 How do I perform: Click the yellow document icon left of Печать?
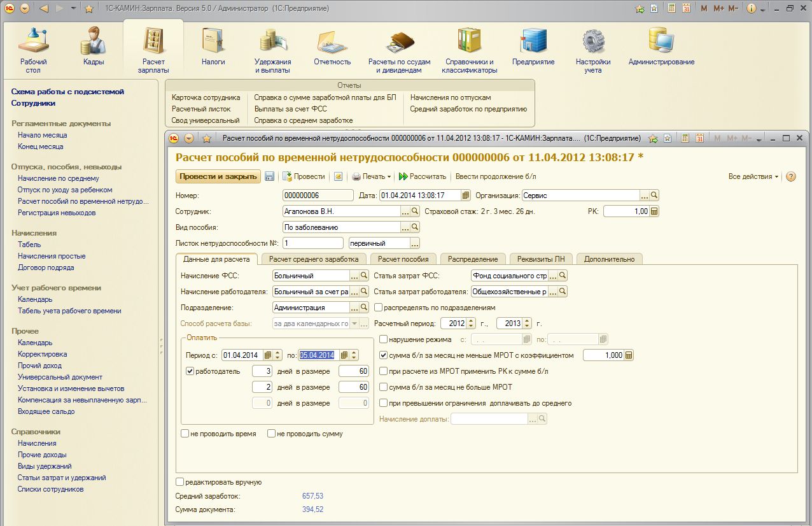(339, 176)
